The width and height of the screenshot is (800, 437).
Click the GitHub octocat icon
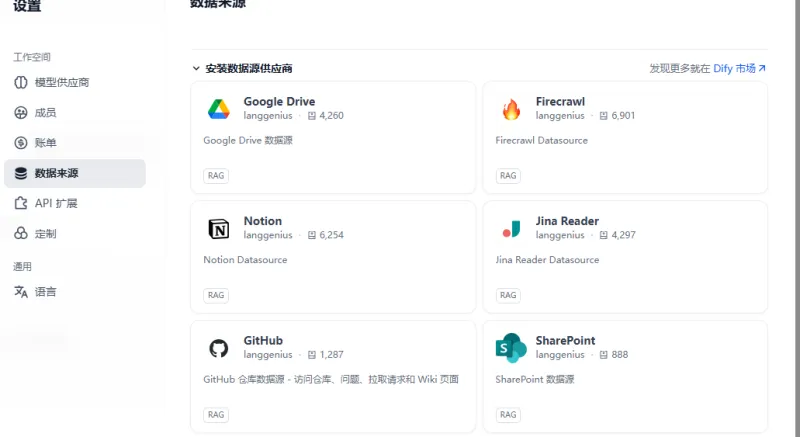(x=219, y=348)
